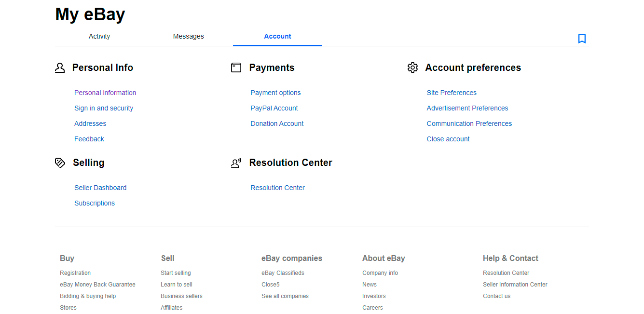
Task: Click the Registration footer link
Action: pos(75,273)
